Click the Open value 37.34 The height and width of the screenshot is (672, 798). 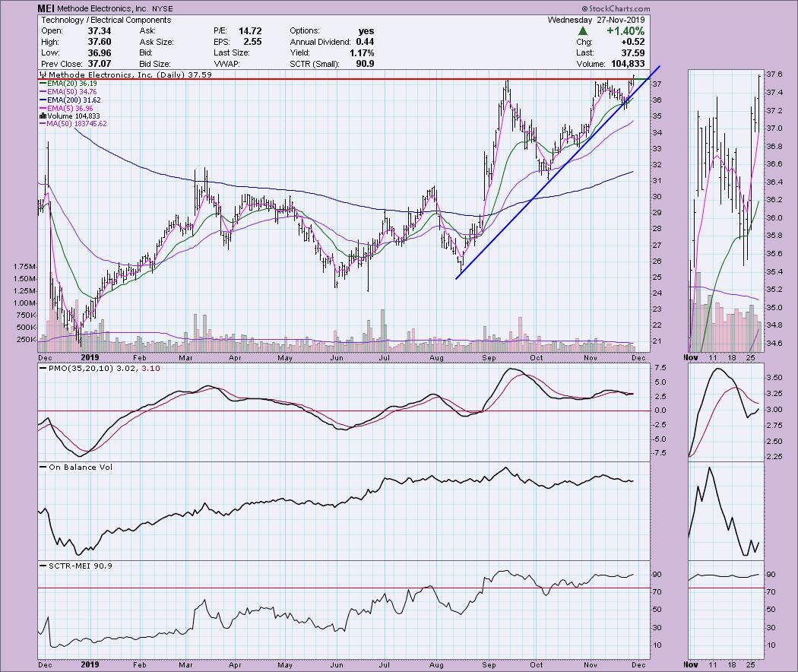pos(100,31)
